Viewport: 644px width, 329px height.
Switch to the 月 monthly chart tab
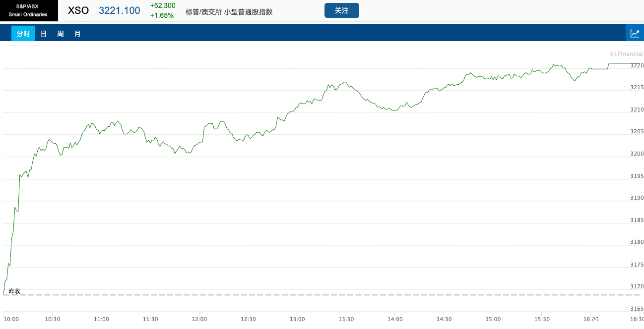(77, 34)
